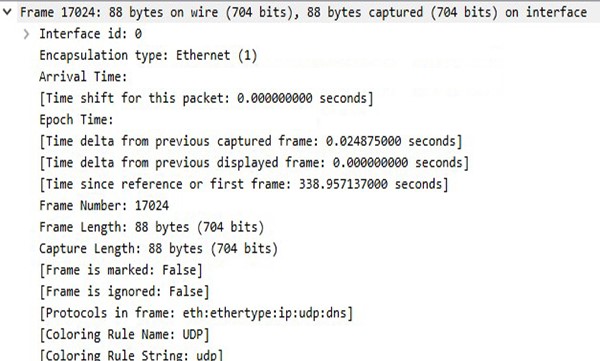Select the Coloring Rule Name: UDP row
The image size is (600, 361).
coord(124,334)
